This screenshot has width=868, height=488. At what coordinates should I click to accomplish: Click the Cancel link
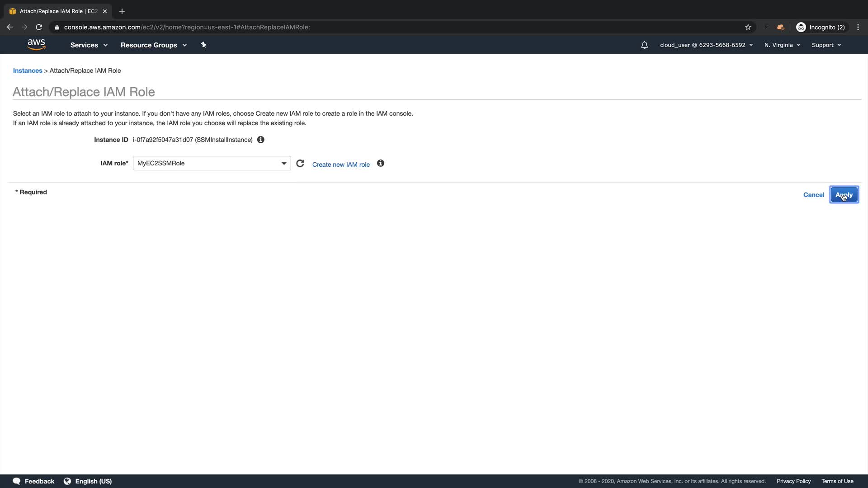point(813,195)
